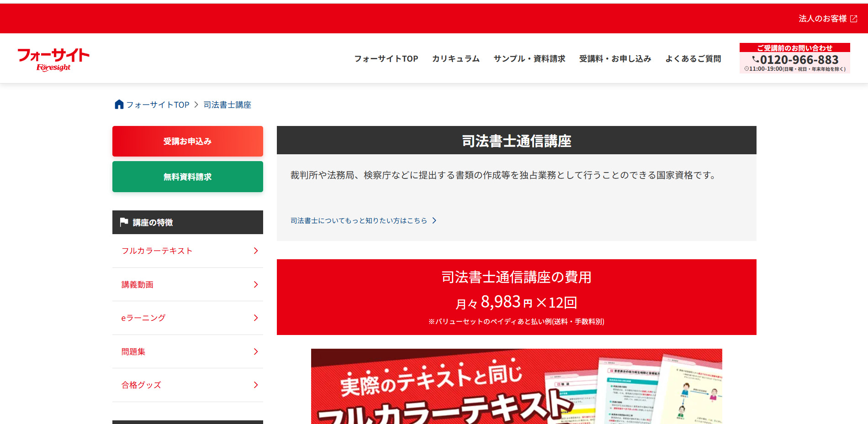Click chevron after 司法書士についてもっと知りたい方はこちら
This screenshot has width=868, height=424.
[434, 220]
